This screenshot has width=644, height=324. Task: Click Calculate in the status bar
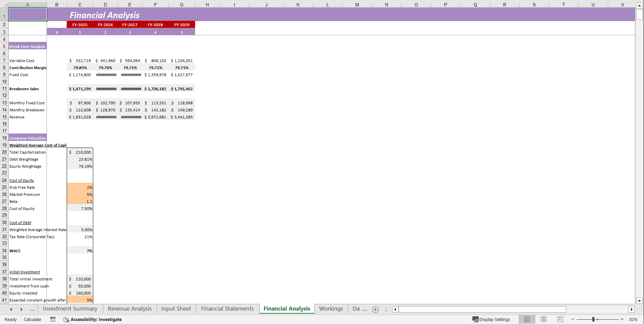click(32, 319)
